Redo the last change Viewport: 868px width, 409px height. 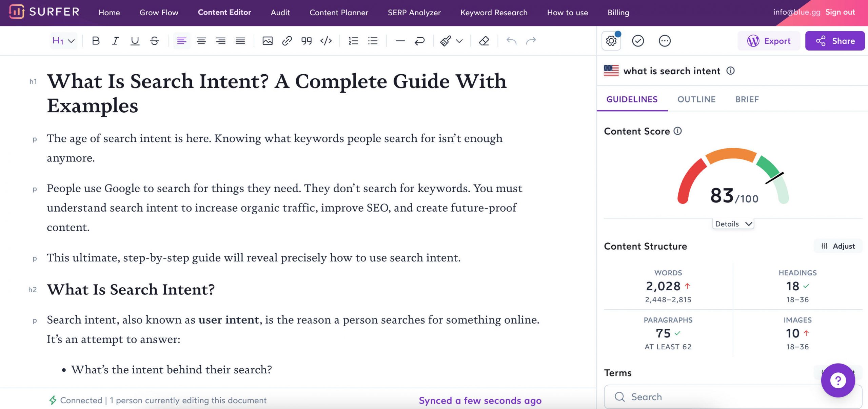531,41
